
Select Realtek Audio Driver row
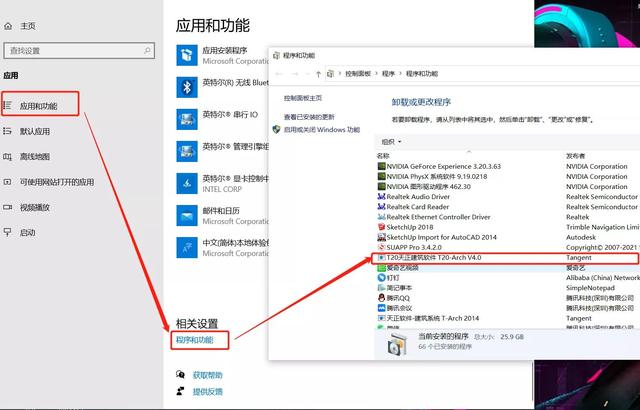pyautogui.click(x=508, y=197)
